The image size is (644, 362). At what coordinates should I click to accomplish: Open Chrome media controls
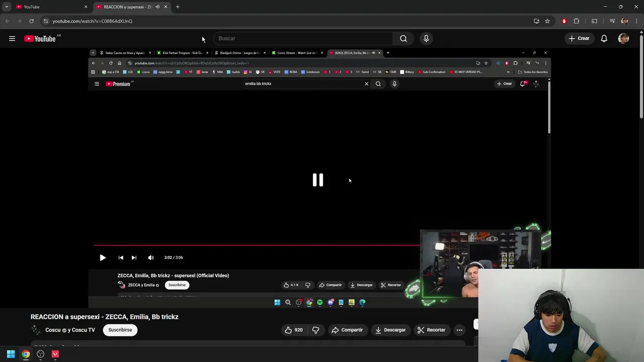tap(612, 21)
